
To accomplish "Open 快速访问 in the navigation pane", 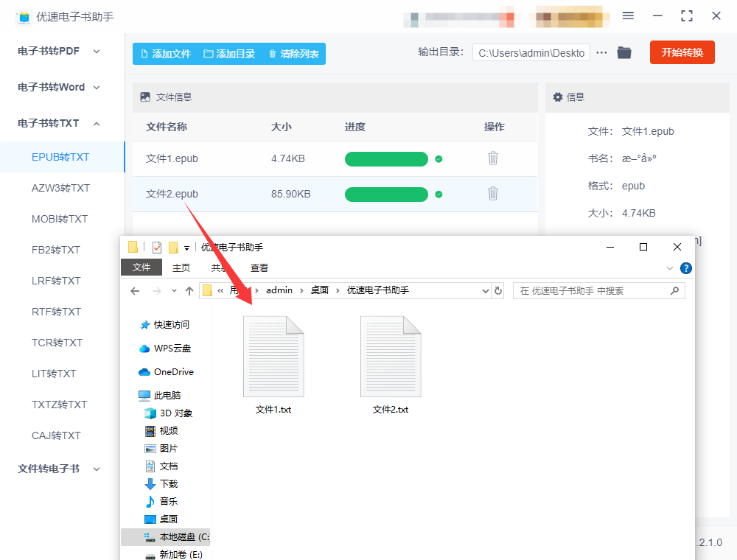I will point(165,325).
